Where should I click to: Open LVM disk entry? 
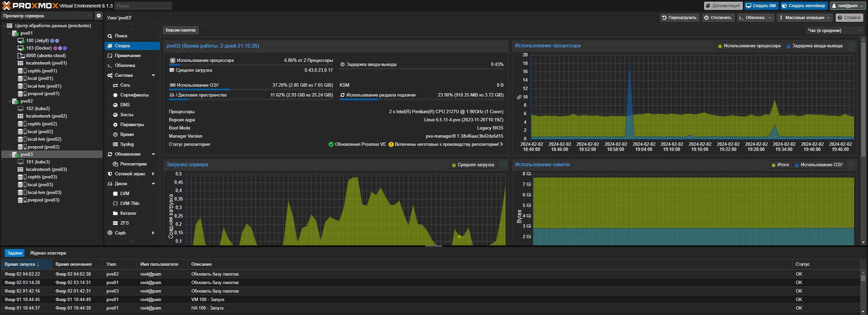pyautogui.click(x=132, y=194)
